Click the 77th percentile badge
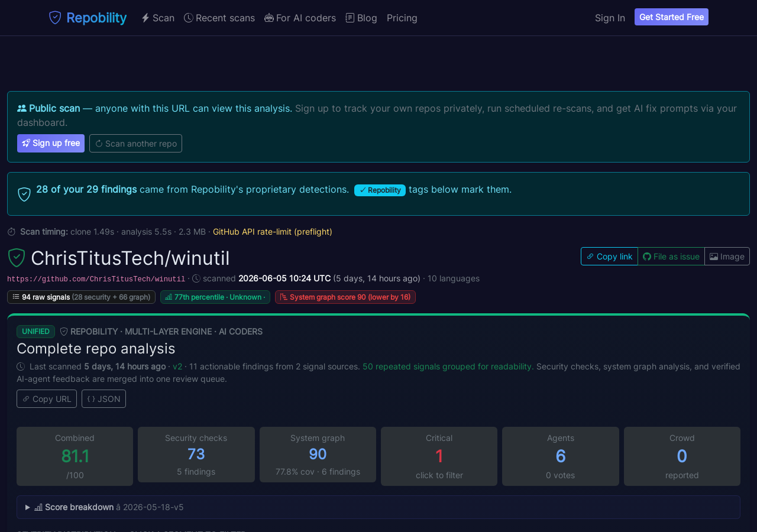 215,297
